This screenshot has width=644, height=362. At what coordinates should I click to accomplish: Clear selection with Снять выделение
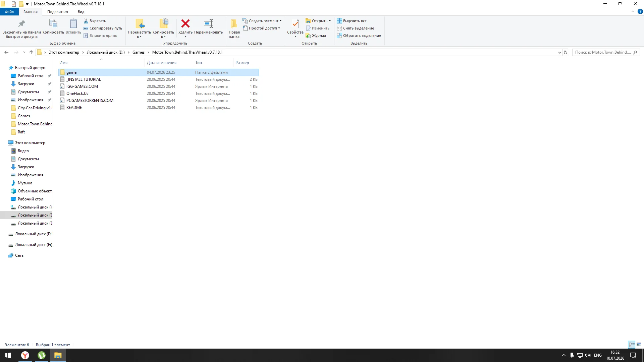click(x=355, y=28)
